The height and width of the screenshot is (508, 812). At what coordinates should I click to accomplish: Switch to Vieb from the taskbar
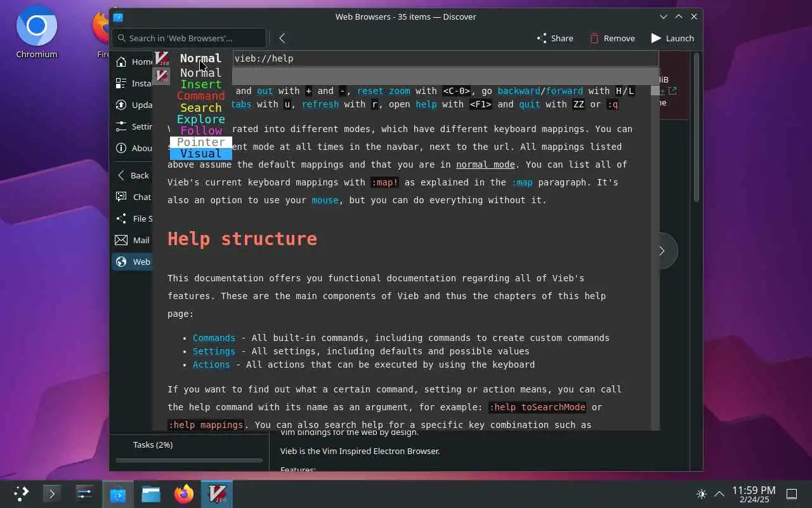pyautogui.click(x=217, y=493)
